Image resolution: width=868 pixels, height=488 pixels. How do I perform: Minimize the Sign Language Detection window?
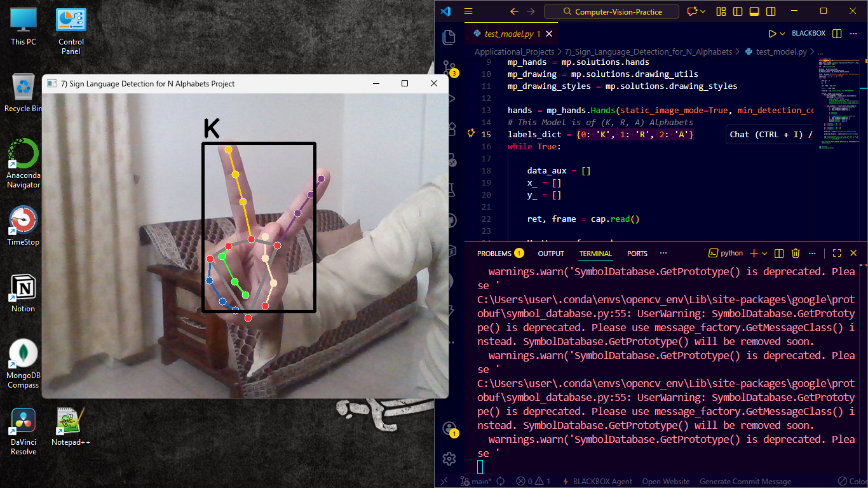tap(376, 83)
